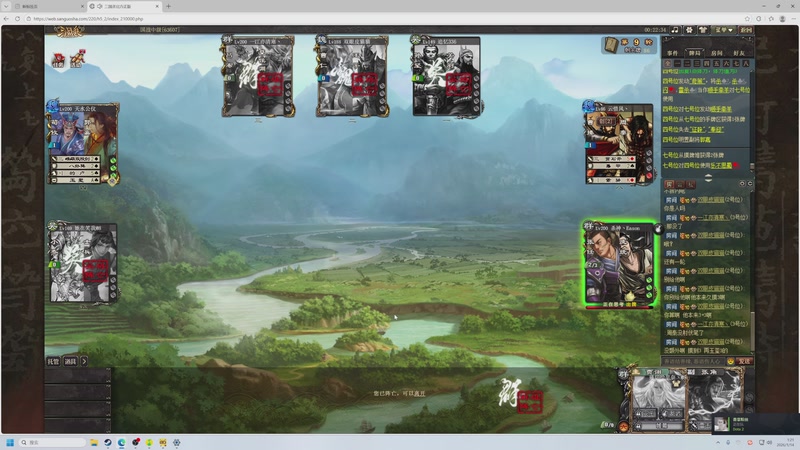Click the red button beside 菜单

pos(746,30)
